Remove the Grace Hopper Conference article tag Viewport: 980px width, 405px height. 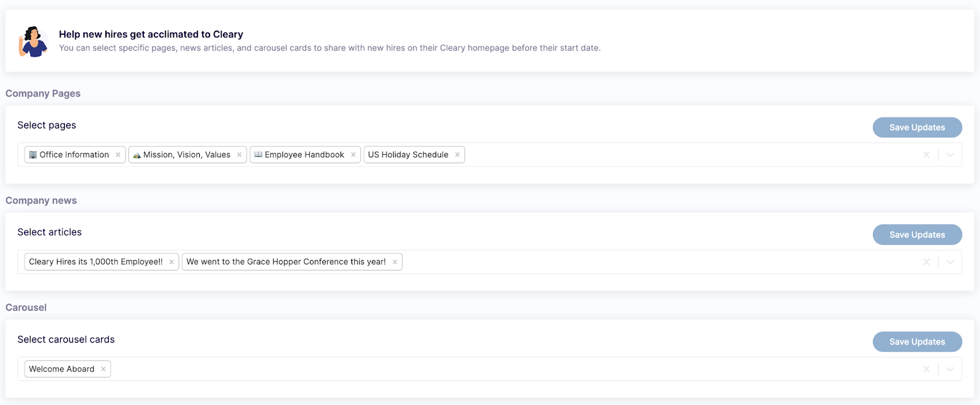coord(395,262)
